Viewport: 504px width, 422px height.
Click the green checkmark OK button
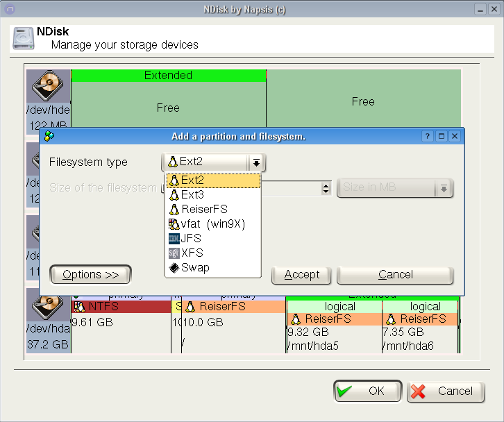[367, 391]
